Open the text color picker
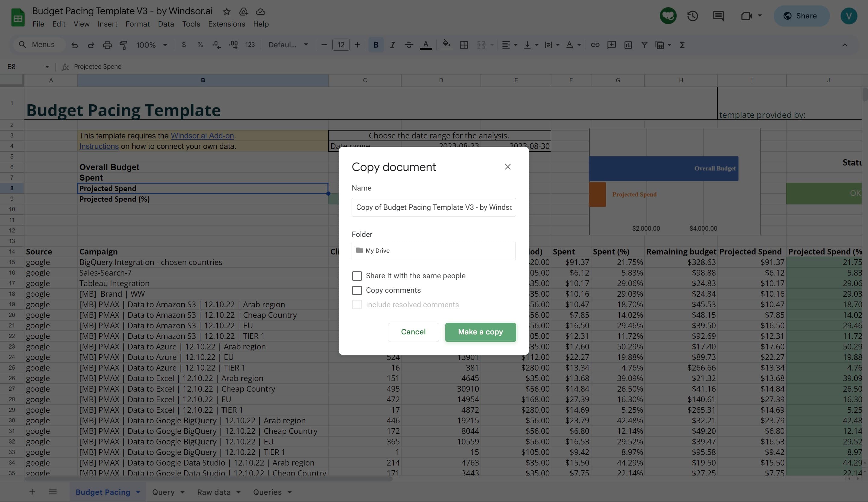 [426, 45]
